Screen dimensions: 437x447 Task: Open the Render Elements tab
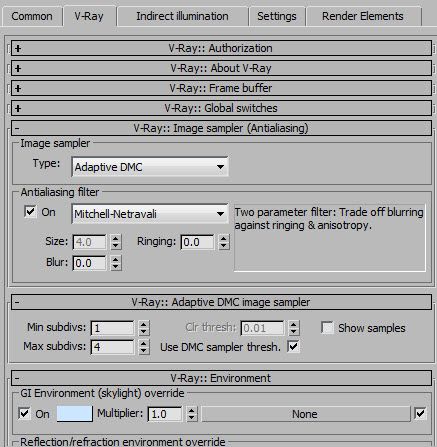(363, 16)
